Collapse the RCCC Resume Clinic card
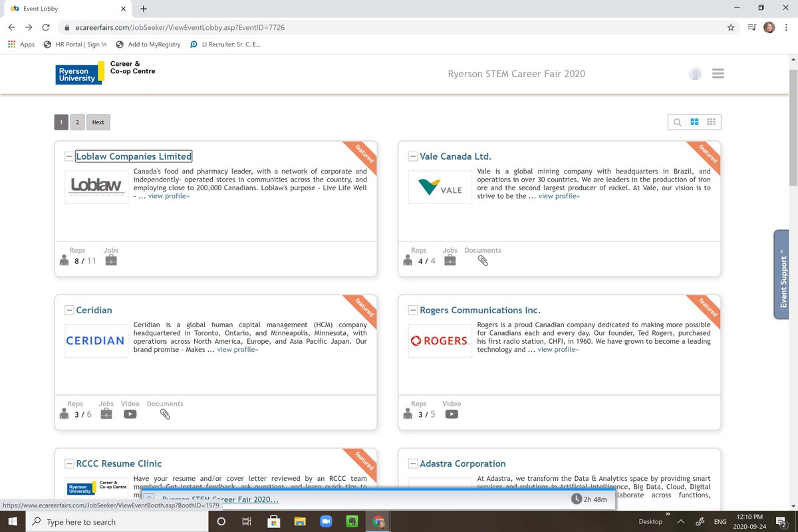The image size is (798, 532). [x=68, y=464]
